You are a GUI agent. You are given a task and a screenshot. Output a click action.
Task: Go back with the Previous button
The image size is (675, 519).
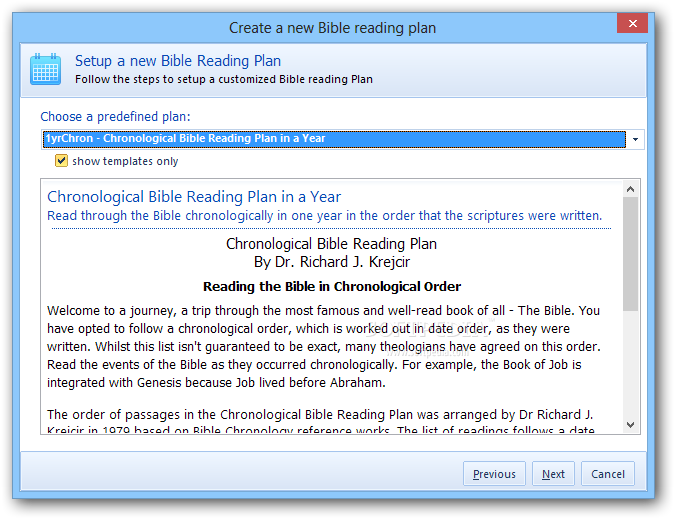494,474
